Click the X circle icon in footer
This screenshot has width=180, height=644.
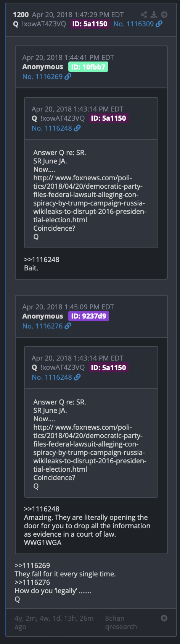(x=164, y=618)
